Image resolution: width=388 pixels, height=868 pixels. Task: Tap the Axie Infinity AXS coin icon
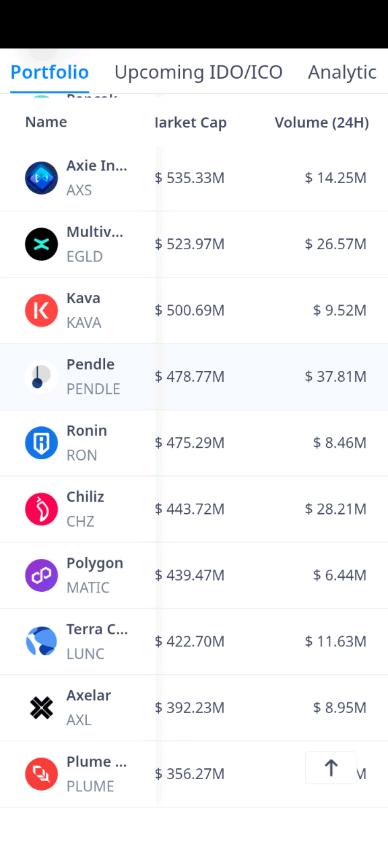(x=42, y=178)
